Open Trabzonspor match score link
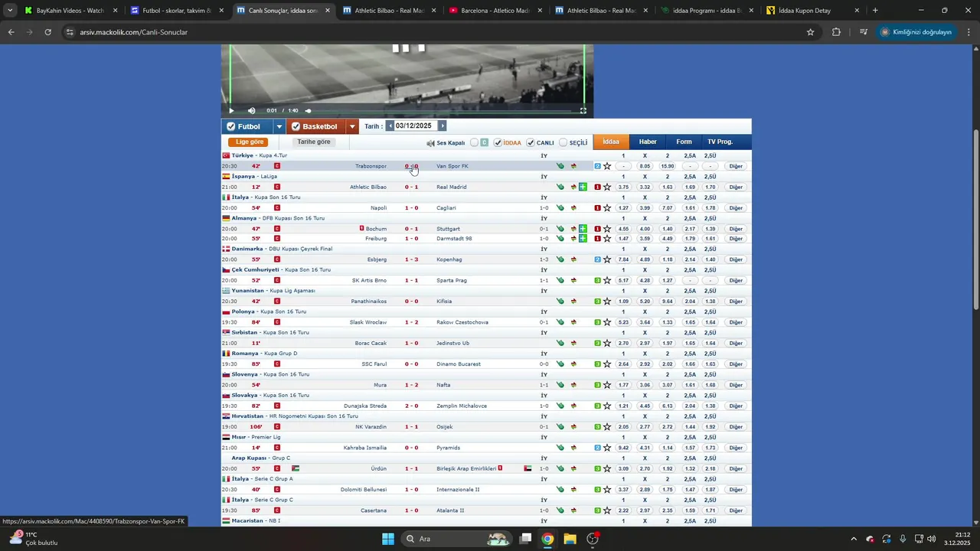 tap(411, 166)
